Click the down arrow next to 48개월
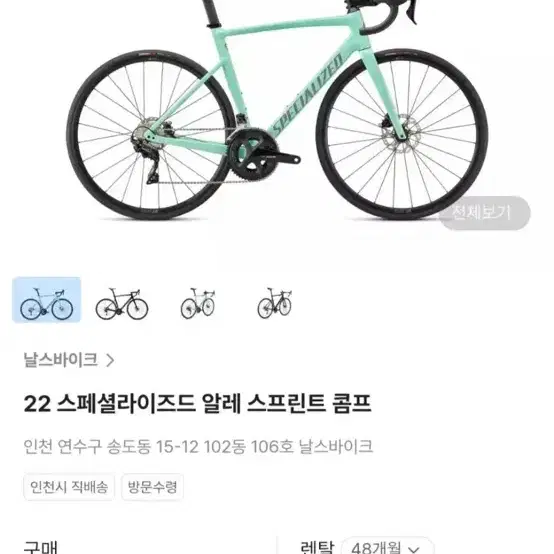The height and width of the screenshot is (554, 554). coord(414,550)
